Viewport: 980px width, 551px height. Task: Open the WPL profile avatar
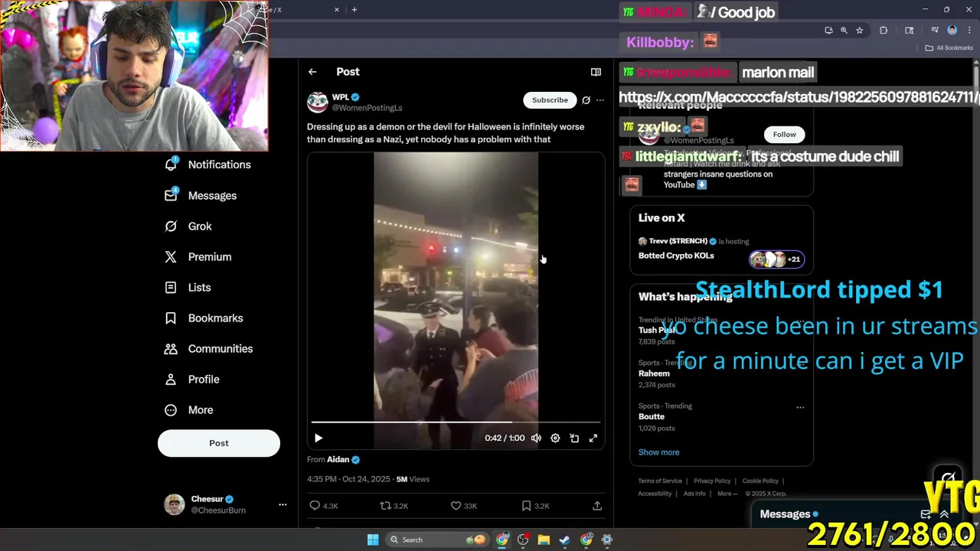pos(317,102)
